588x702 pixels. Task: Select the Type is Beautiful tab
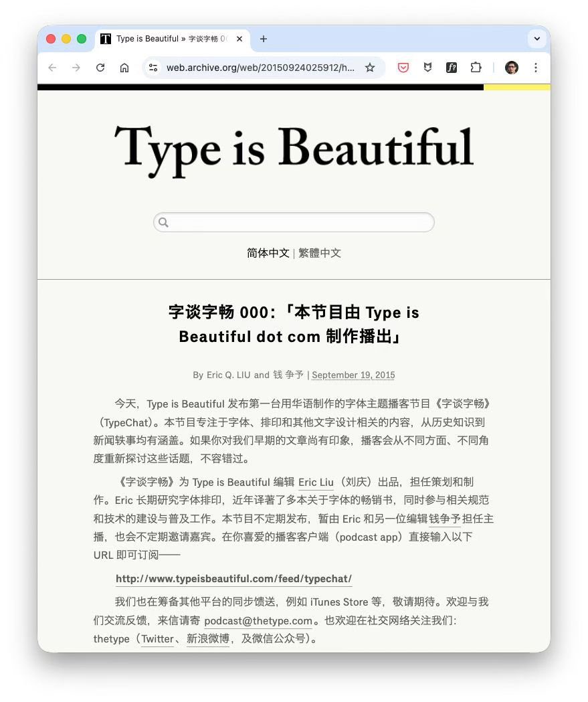pos(167,39)
